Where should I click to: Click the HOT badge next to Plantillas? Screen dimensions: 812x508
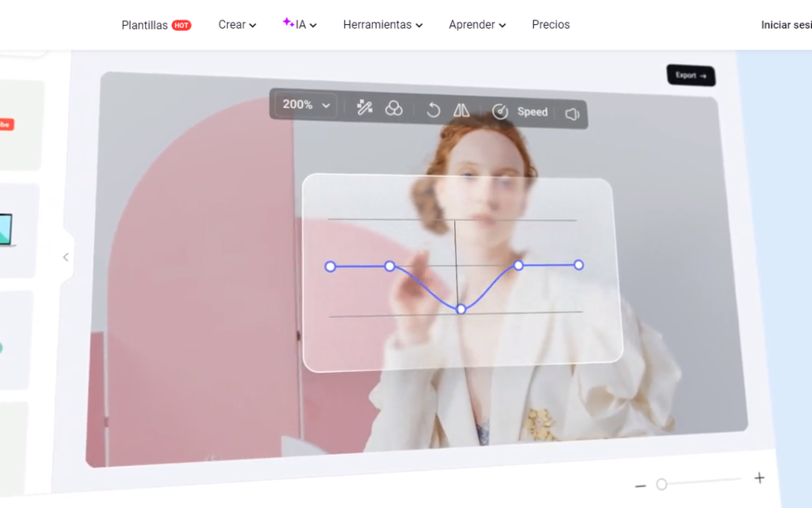tap(181, 25)
